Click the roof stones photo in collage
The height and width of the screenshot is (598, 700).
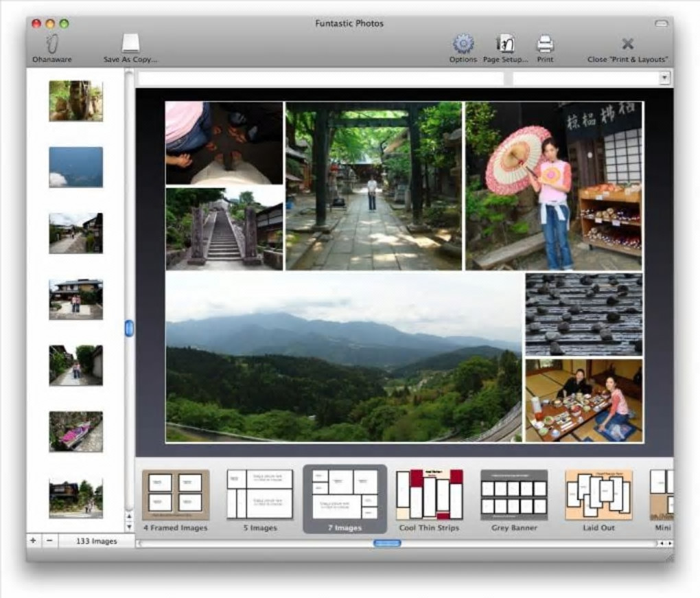584,315
